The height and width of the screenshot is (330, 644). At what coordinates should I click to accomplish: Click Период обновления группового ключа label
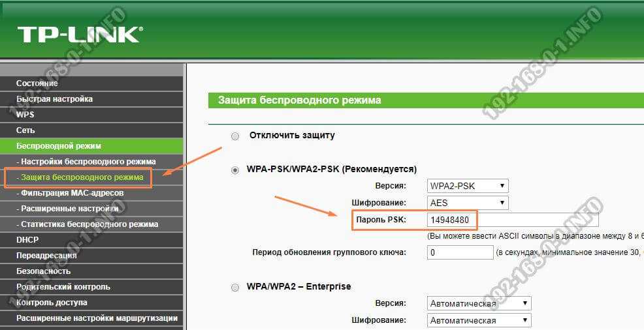tap(329, 252)
